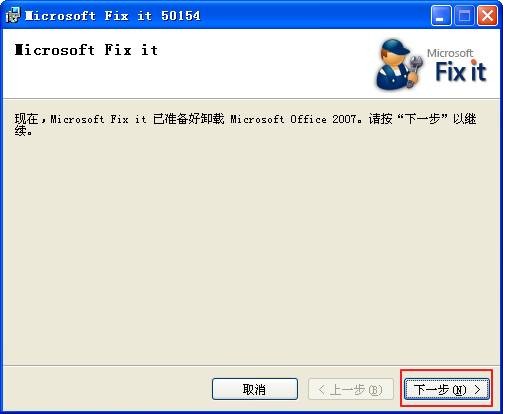Click the bold "Microsoft Fix it" heading
Screen dimensions: 505x414
[x=86, y=50]
